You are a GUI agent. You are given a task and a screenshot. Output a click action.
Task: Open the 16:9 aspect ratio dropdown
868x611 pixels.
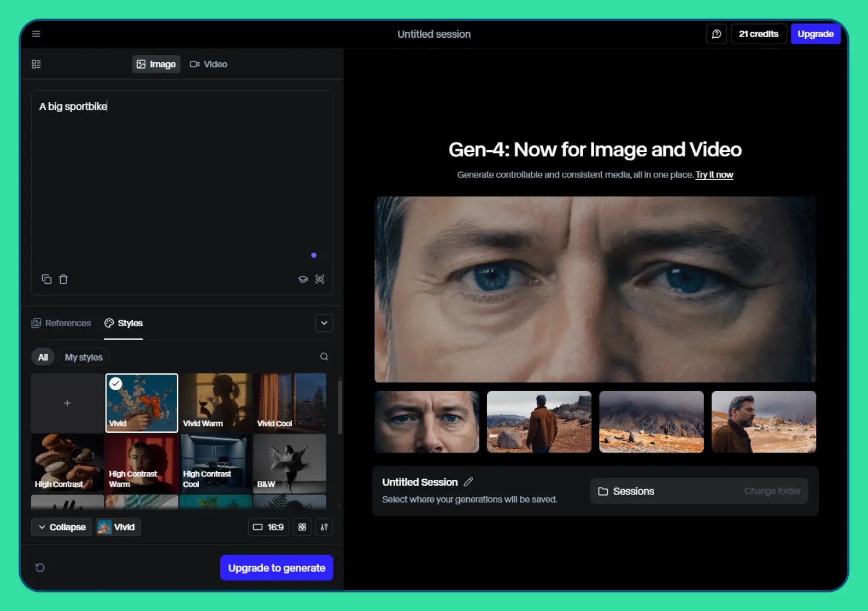coord(268,527)
